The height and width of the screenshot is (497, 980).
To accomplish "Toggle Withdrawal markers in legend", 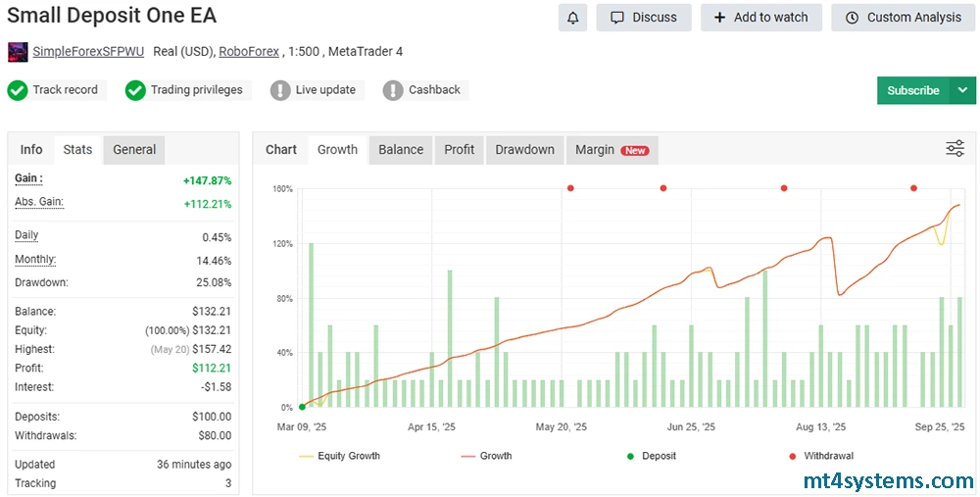I will point(819,456).
